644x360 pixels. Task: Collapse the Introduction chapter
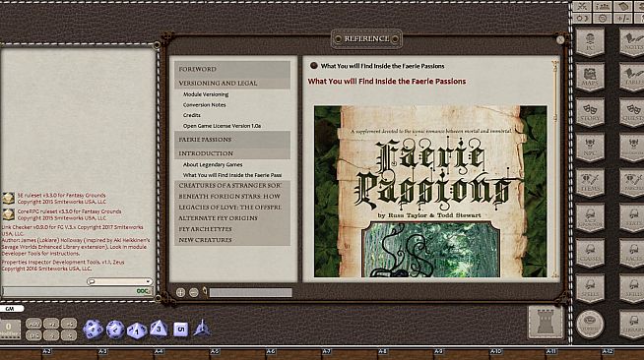(232, 152)
